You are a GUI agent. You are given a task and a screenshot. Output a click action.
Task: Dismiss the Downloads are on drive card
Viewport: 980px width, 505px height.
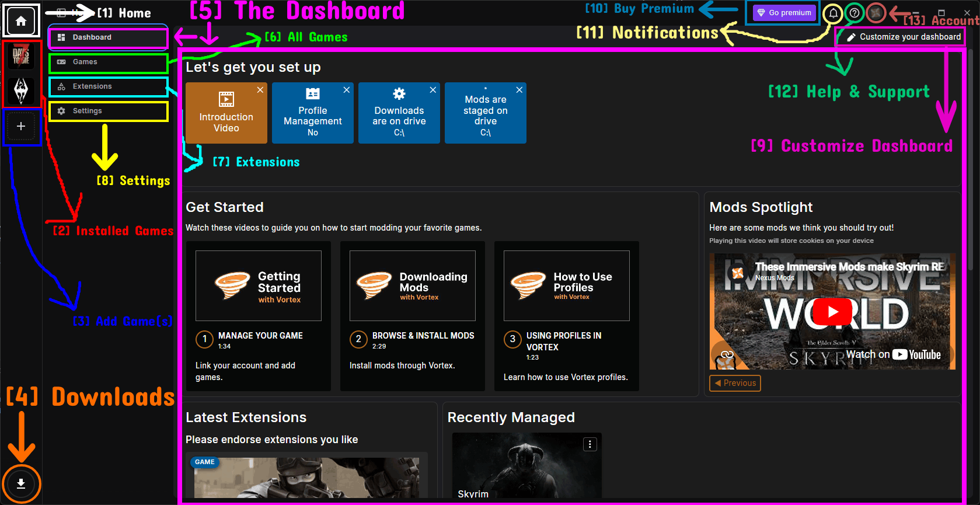[x=433, y=90]
